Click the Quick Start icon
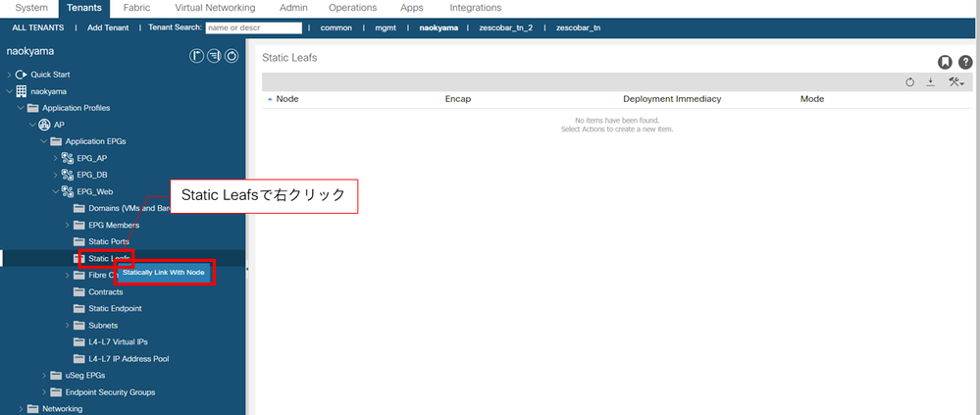This screenshot has width=980, height=415. pos(22,75)
